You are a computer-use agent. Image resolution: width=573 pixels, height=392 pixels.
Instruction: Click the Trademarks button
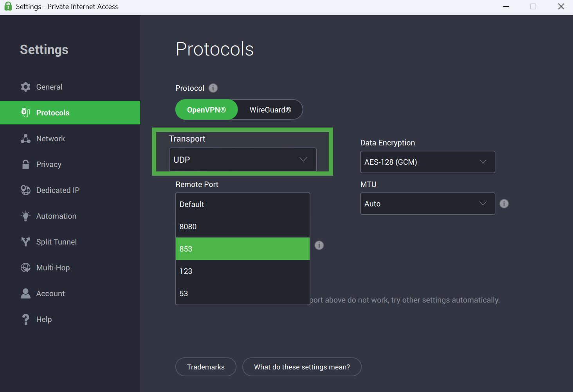coord(206,367)
